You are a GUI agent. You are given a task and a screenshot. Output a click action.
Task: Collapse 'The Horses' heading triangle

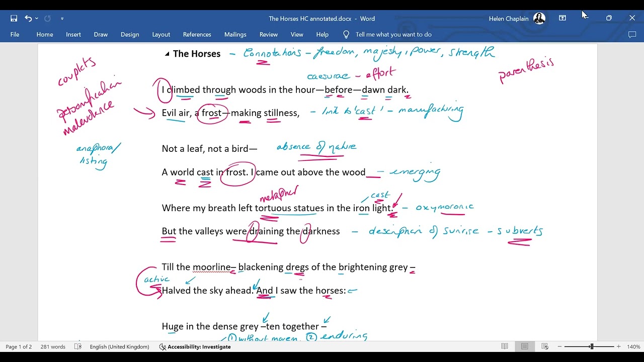[167, 54]
